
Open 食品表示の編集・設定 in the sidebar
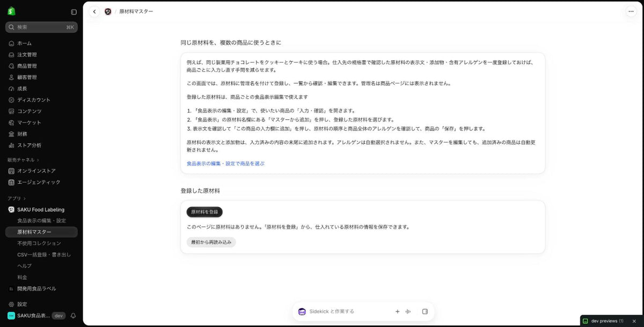[x=41, y=221]
